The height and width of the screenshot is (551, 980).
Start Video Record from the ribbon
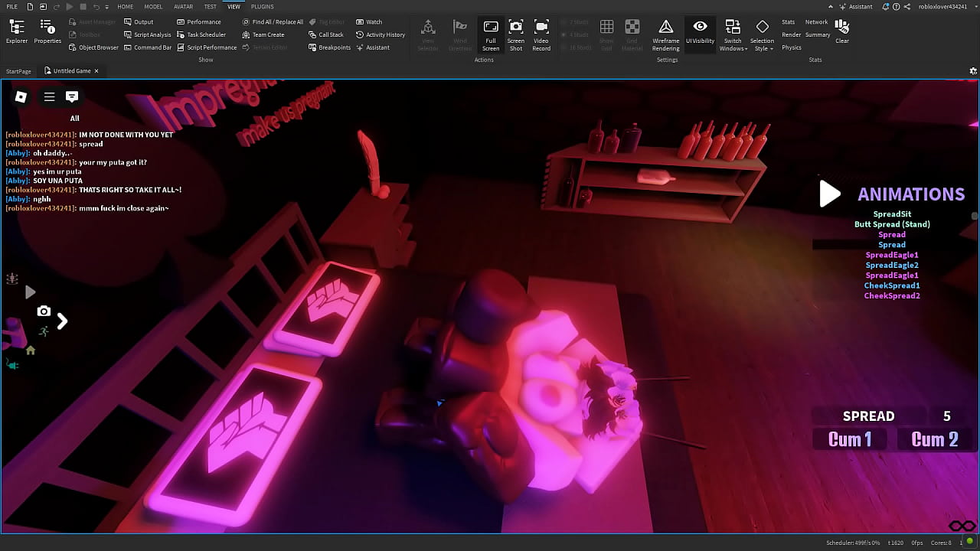(x=541, y=34)
